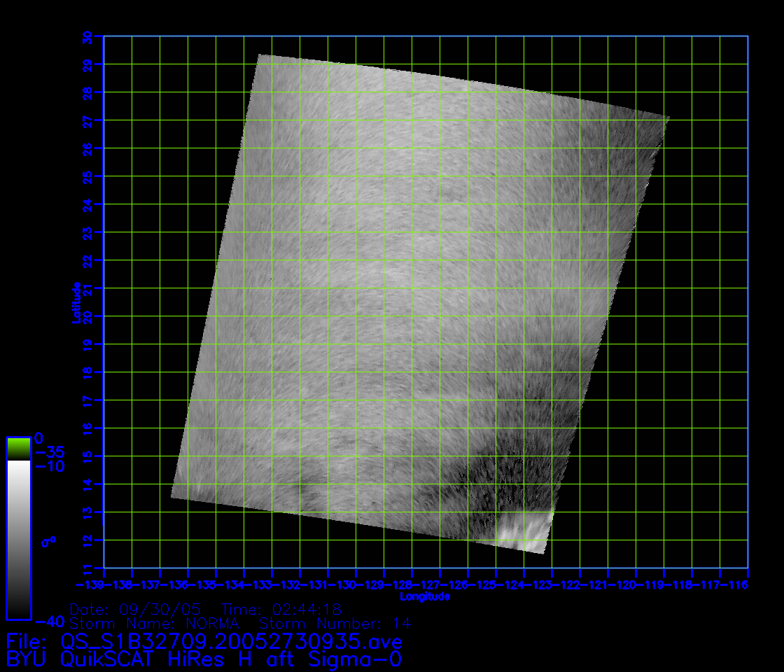The height and width of the screenshot is (672, 784).
Task: Click the latitude 11 tick label
Action: point(88,568)
